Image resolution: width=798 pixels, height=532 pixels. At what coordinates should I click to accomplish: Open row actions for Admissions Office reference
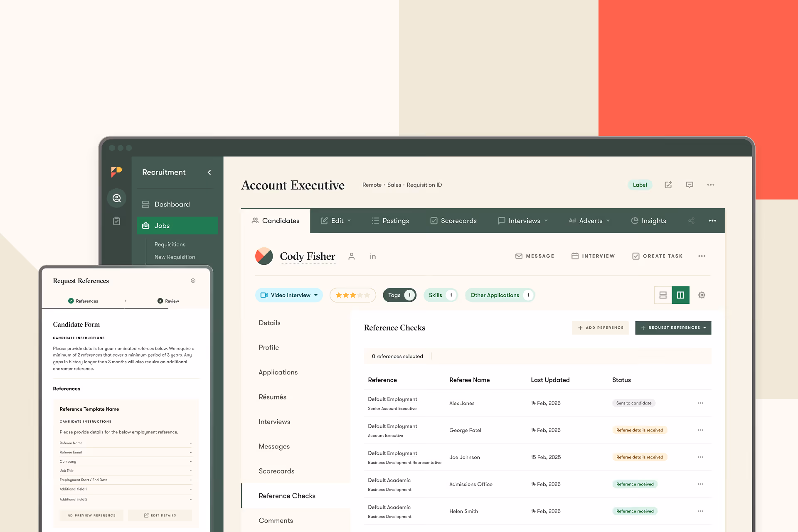[701, 484]
